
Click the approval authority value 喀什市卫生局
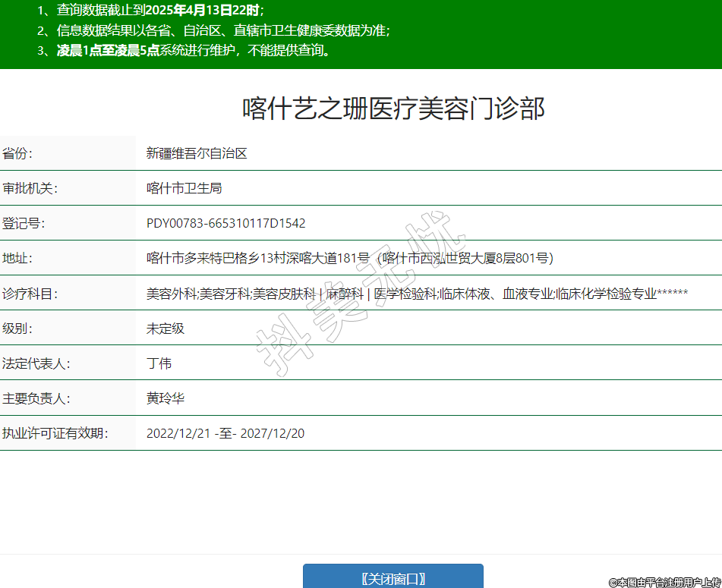tap(184, 188)
